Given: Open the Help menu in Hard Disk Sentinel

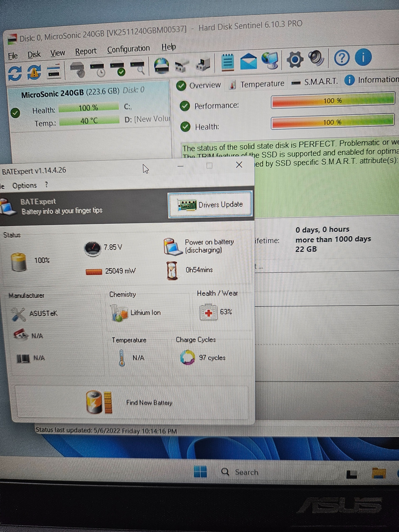Looking at the screenshot, I should point(169,47).
